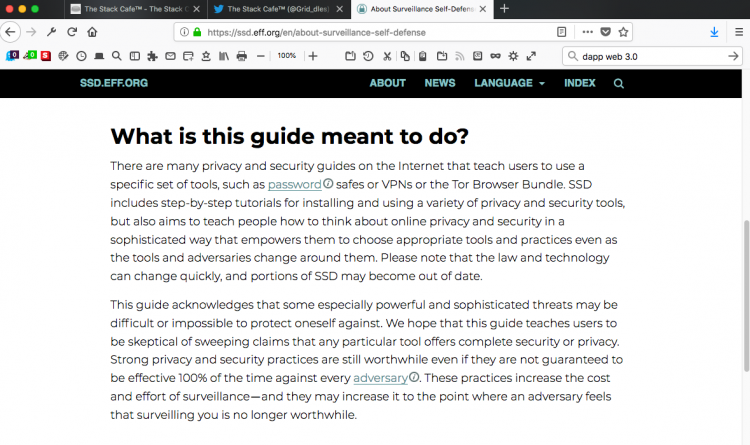Switch to The Stack Cafe Twitter tab
The height and width of the screenshot is (445, 750).
(x=278, y=9)
